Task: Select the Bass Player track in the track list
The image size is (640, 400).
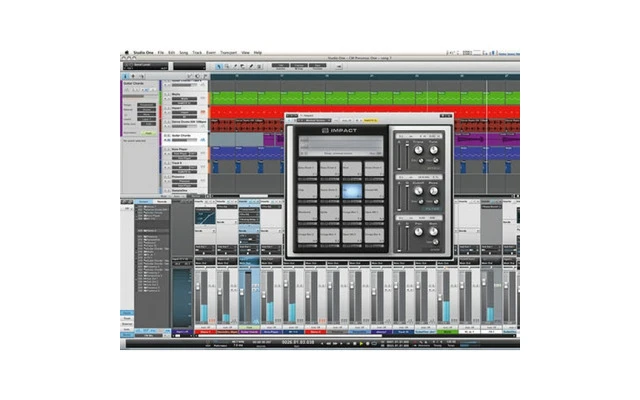Action: coord(184,153)
